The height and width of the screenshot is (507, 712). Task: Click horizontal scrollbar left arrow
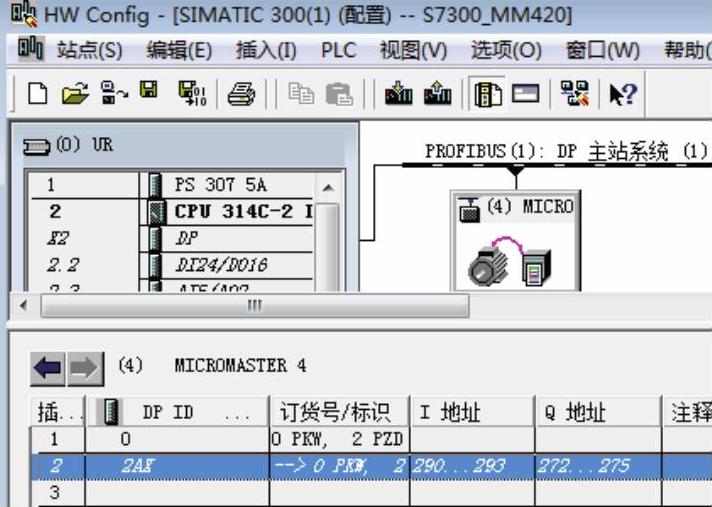point(23,306)
